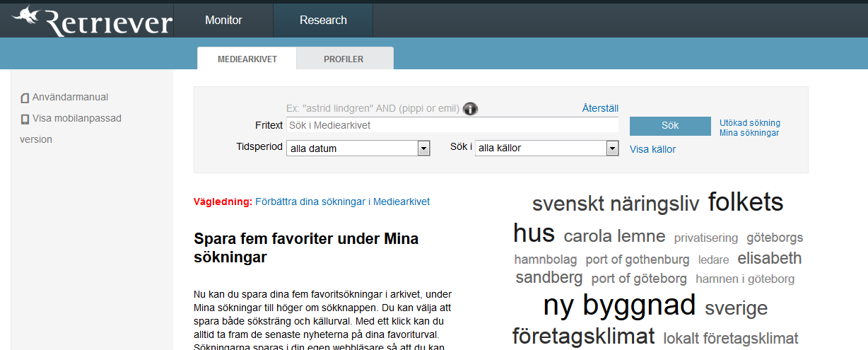Viewport: 868px width, 350px height.
Task: Open the Tidsperiod 'alla datum' dropdown
Action: tap(358, 148)
